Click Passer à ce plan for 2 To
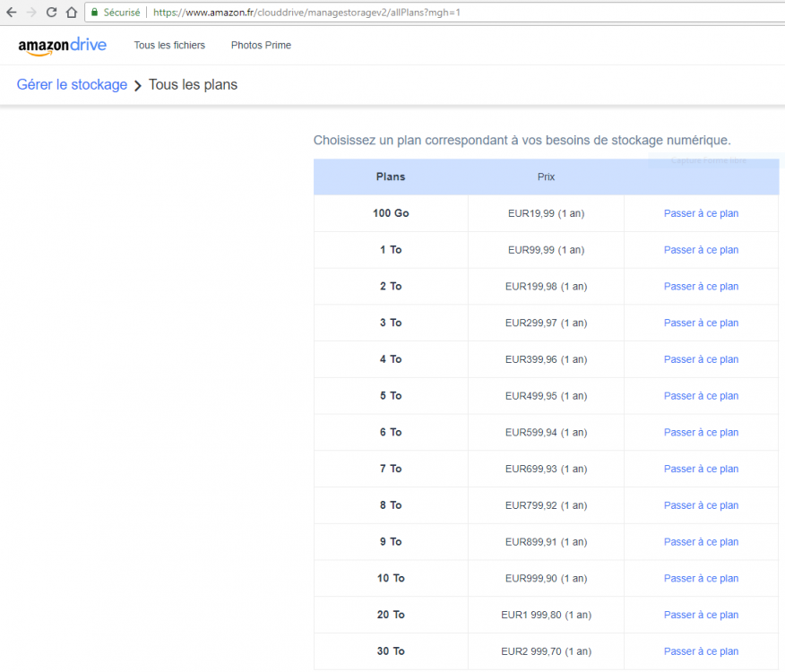 [701, 287]
